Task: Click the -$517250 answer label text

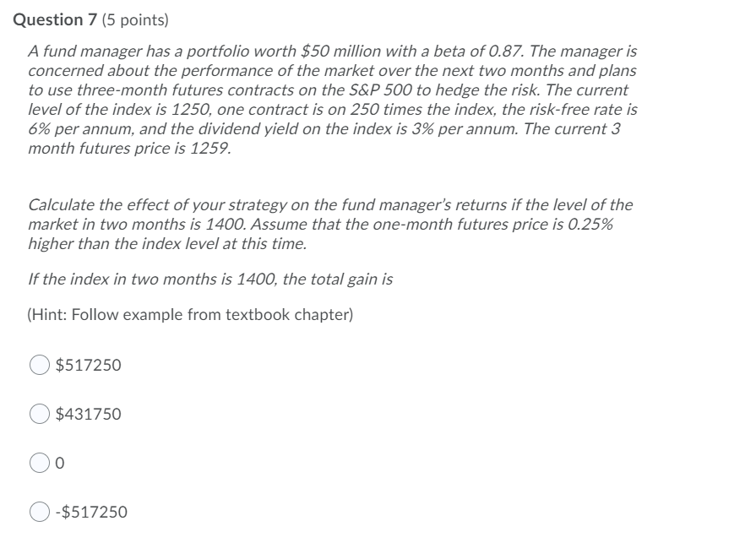Action: click(91, 512)
